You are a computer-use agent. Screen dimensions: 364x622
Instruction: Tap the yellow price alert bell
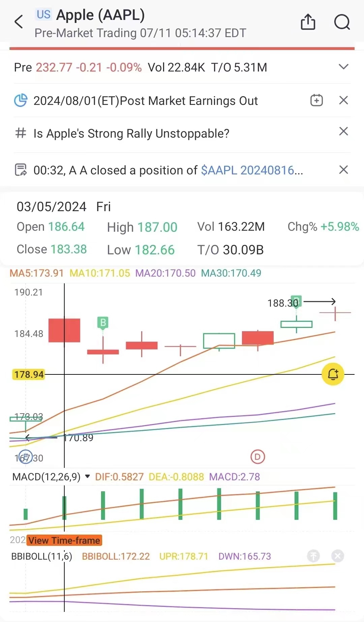coord(333,374)
